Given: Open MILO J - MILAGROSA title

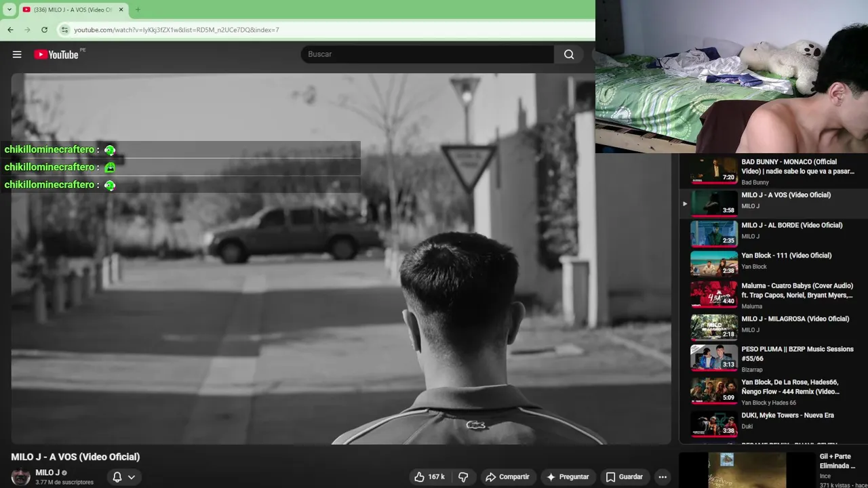Looking at the screenshot, I should pos(795,319).
